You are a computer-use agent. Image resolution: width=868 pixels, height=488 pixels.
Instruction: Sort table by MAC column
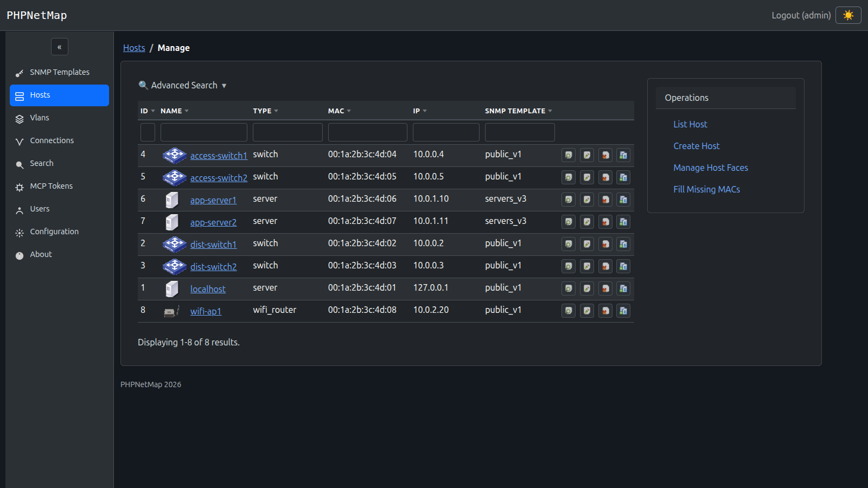coord(340,111)
